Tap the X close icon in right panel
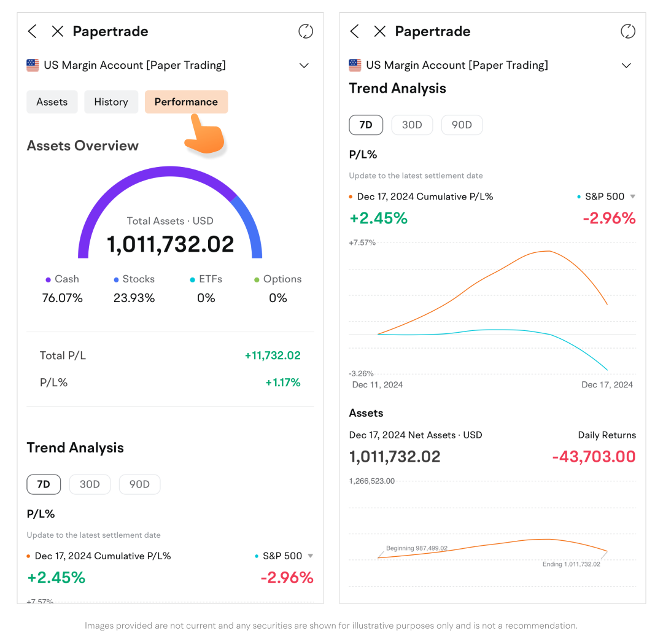This screenshot has height=644, width=663. (380, 31)
